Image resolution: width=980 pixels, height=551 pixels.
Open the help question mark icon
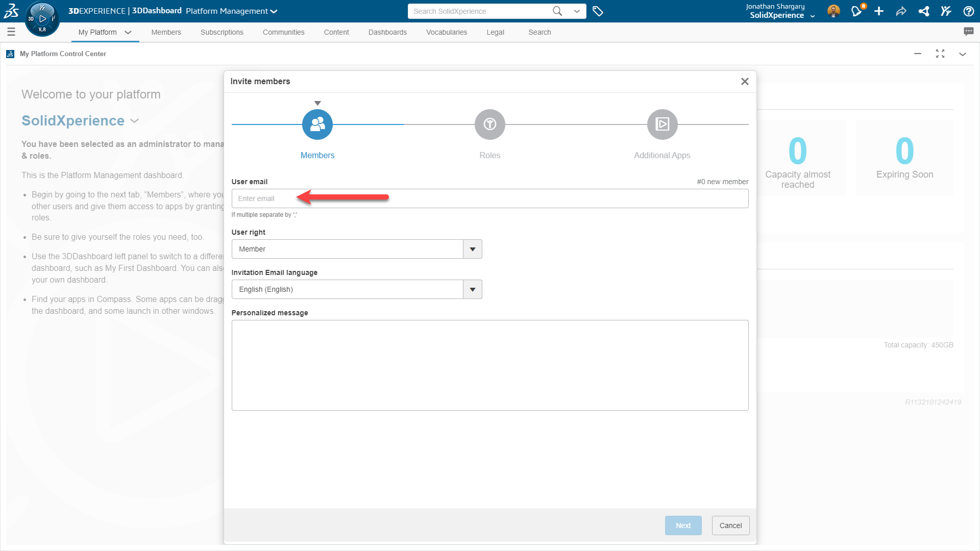click(968, 11)
